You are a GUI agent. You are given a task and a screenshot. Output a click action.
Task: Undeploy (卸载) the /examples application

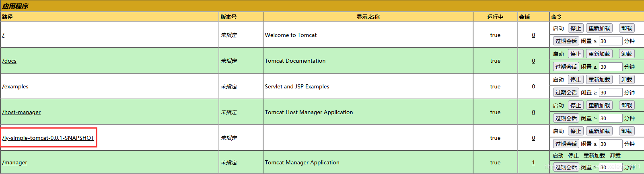point(627,80)
